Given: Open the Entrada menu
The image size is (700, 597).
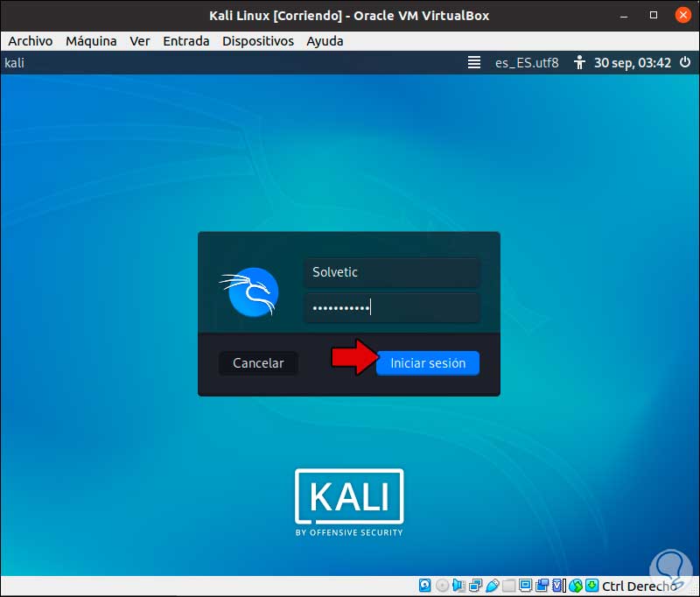Looking at the screenshot, I should click(186, 41).
